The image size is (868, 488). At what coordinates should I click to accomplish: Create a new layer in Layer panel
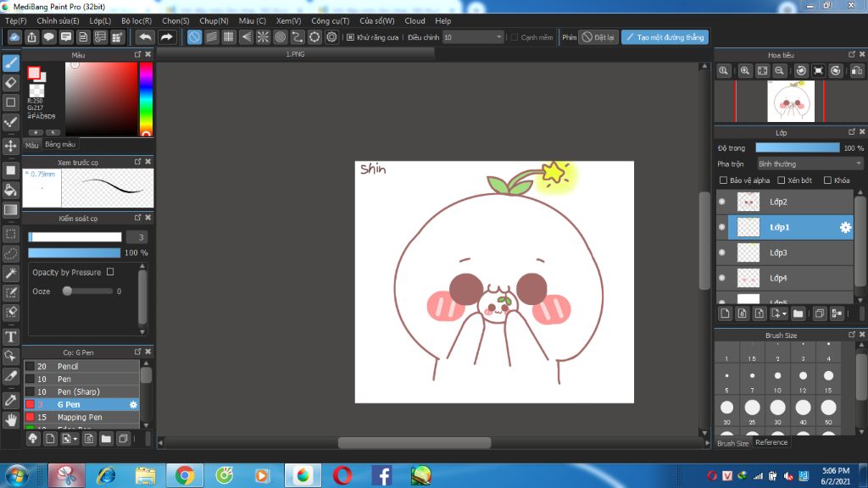point(726,313)
